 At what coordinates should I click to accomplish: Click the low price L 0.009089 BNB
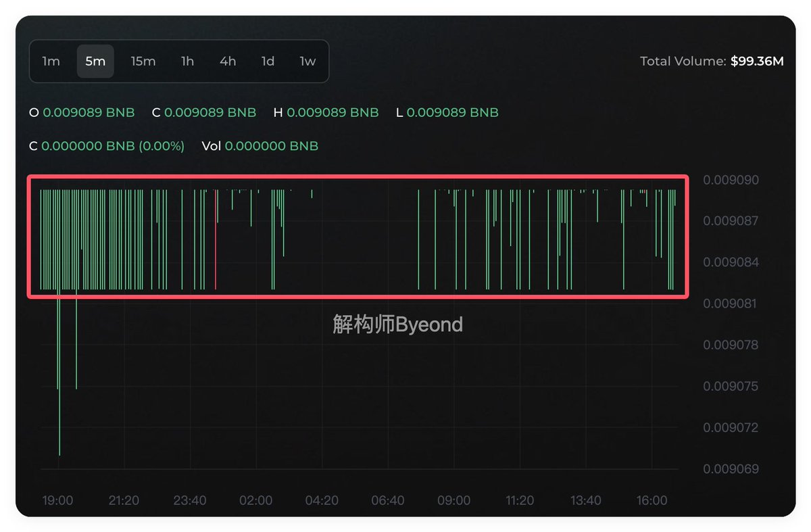click(x=447, y=112)
